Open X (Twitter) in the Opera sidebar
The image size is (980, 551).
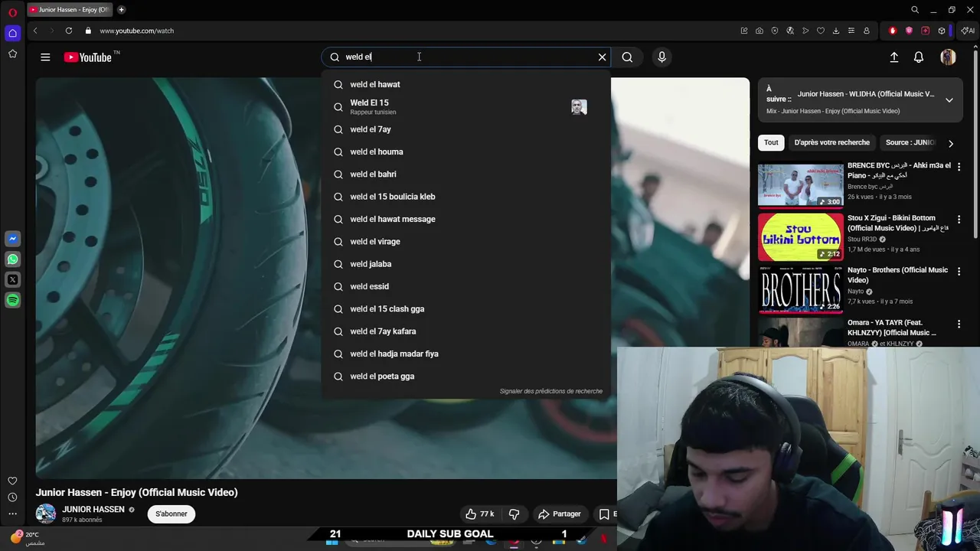coord(12,280)
